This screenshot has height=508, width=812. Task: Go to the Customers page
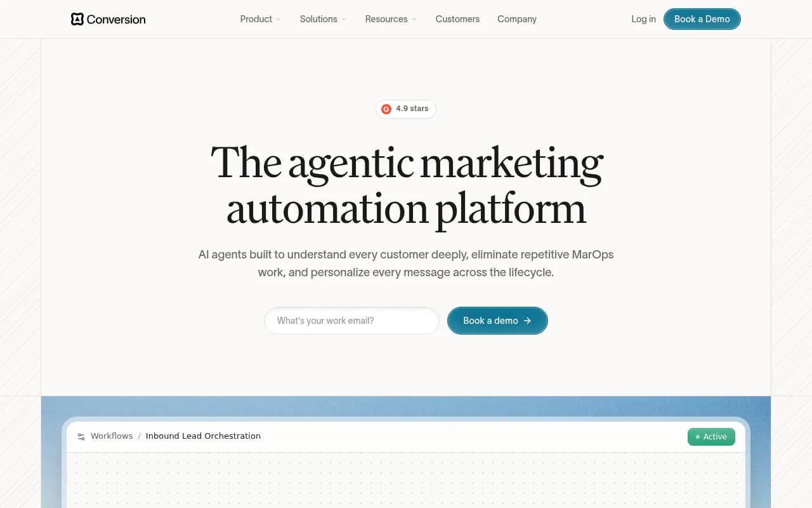[x=457, y=19]
